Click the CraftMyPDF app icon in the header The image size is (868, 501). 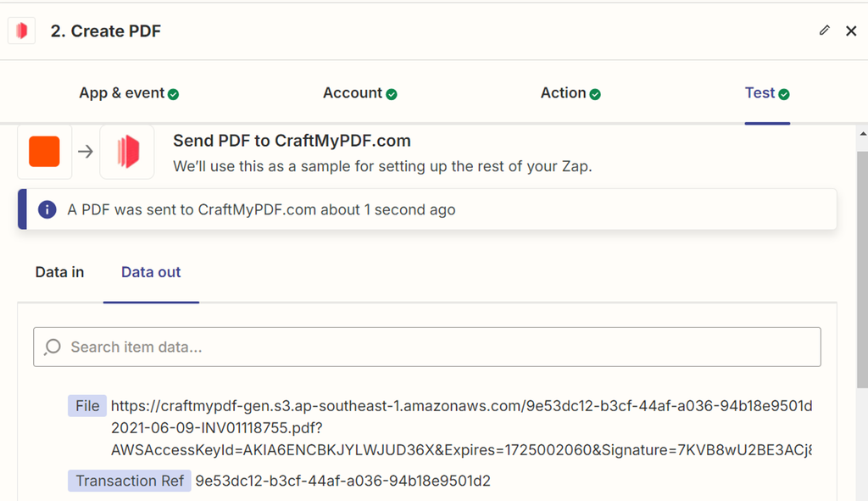21,31
